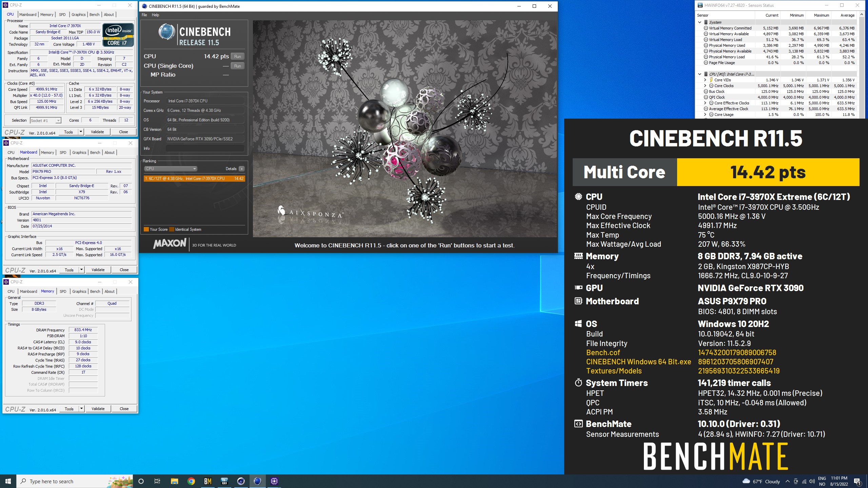Click Validate in the top CPU-Z window

click(x=97, y=132)
